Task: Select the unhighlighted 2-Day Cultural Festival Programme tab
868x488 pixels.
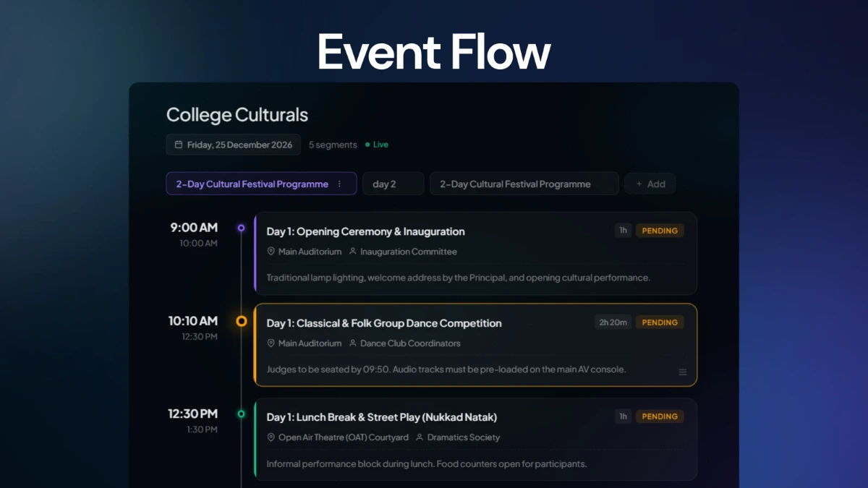Action: 524,184
